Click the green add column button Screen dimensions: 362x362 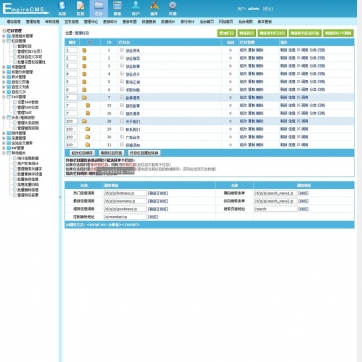click(226, 33)
